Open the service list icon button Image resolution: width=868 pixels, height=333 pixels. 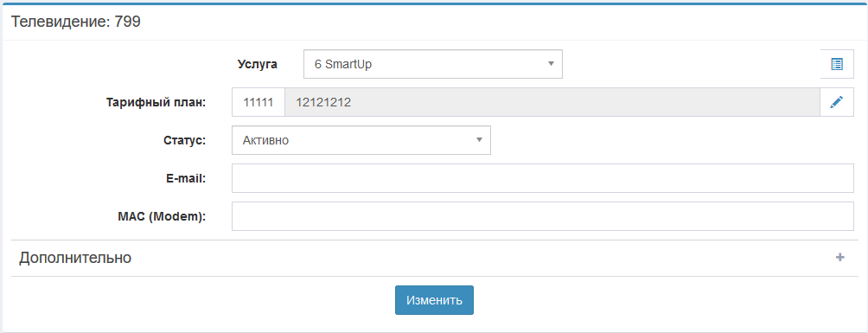tap(837, 64)
